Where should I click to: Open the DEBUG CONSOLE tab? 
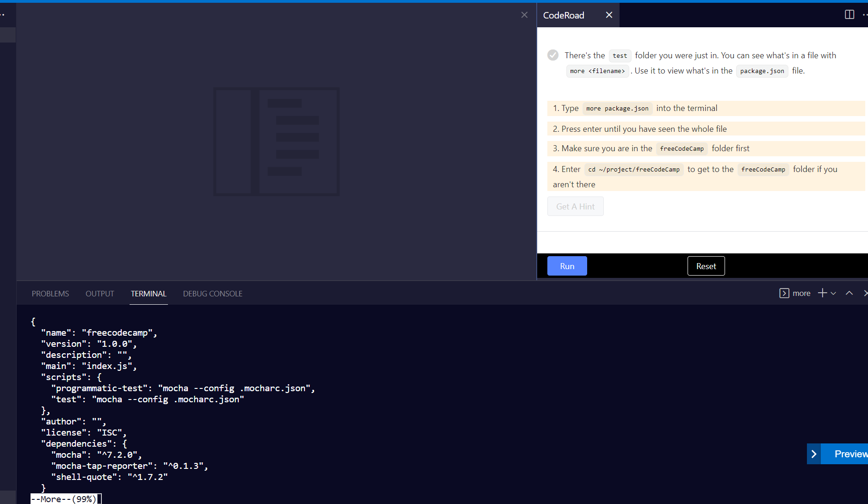pos(213,294)
